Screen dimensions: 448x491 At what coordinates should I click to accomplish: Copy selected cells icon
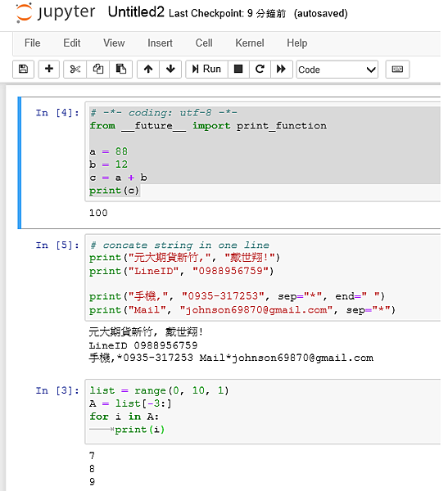[97, 69]
